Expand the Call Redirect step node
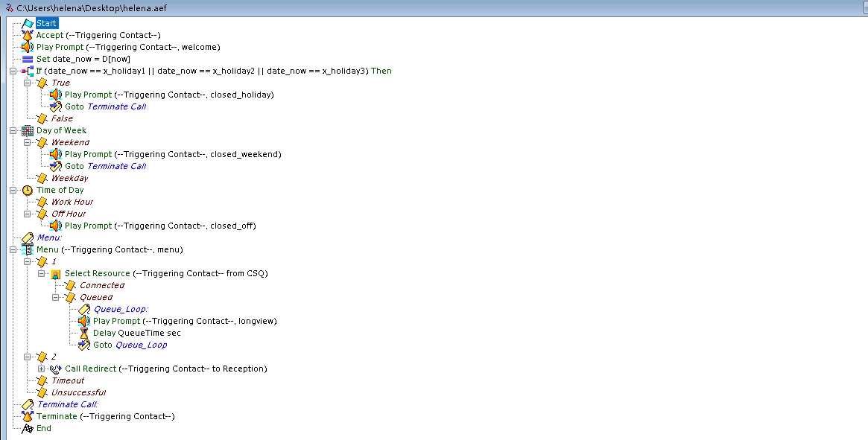 point(42,369)
